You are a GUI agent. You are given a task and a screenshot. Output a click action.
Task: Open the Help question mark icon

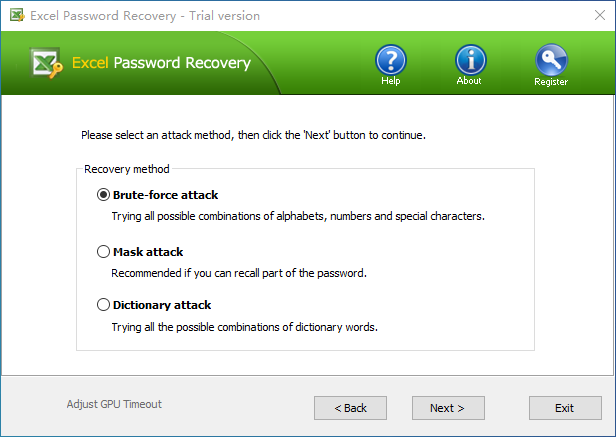(x=390, y=60)
